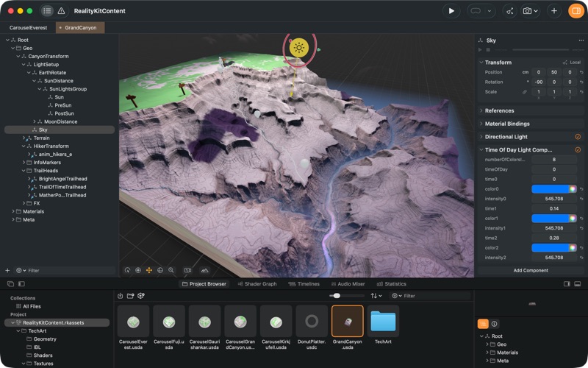Collapse the CanyonTransform node
This screenshot has height=368, width=588.
pyautogui.click(x=18, y=57)
